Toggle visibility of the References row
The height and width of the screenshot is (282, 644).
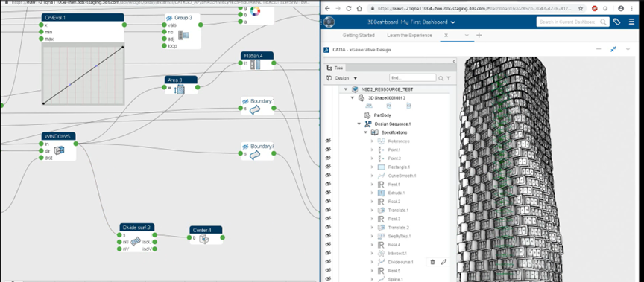[x=328, y=141]
